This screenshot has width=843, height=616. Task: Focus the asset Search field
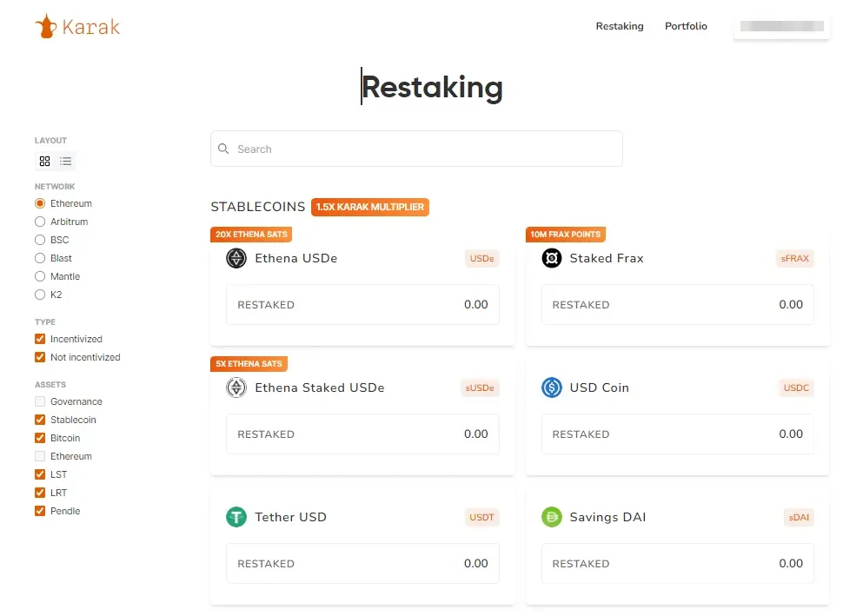417,149
